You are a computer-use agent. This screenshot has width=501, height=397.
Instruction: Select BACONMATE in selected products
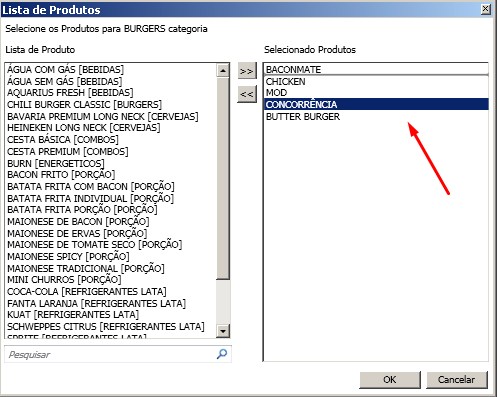pos(376,70)
